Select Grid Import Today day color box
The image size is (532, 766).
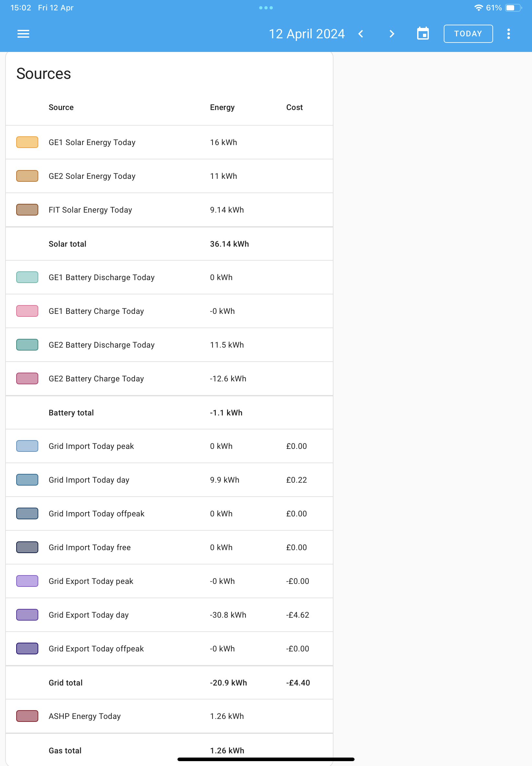[27, 480]
